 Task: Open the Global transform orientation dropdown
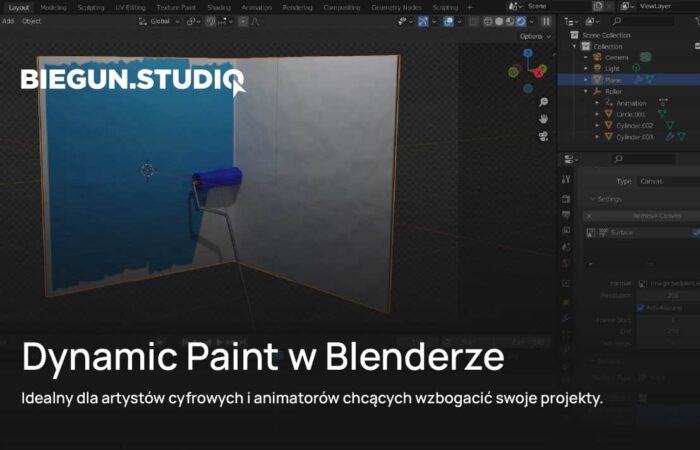coord(159,21)
